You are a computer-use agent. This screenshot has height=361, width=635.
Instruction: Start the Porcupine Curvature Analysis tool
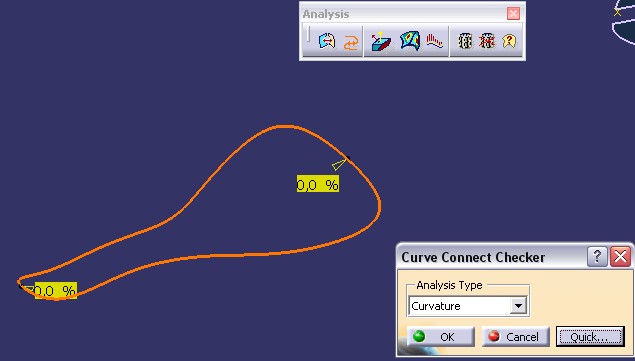tap(435, 41)
